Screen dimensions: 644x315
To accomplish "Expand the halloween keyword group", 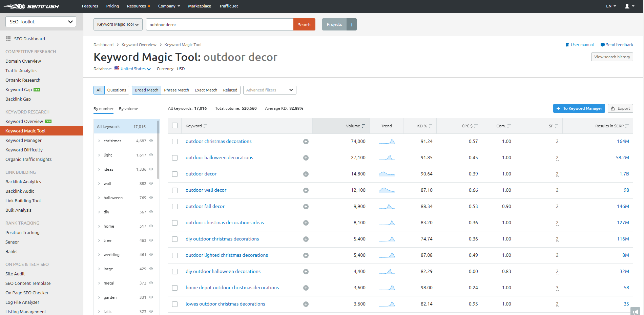I will click(x=99, y=198).
